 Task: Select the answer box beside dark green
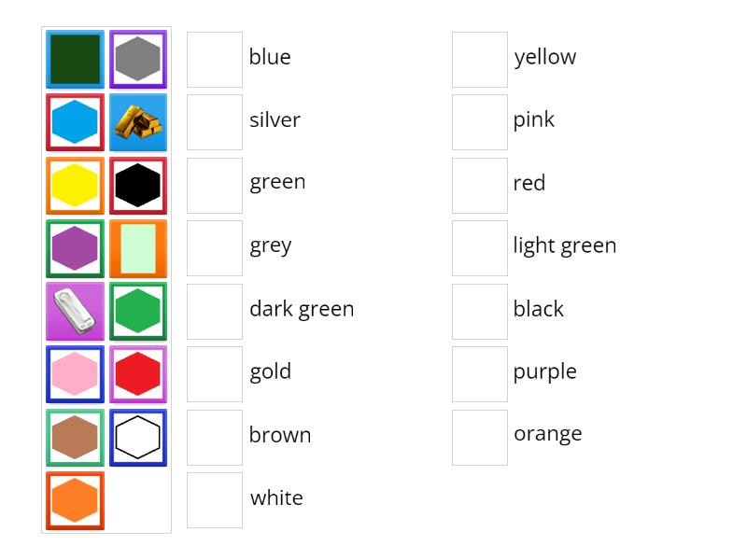tap(214, 311)
